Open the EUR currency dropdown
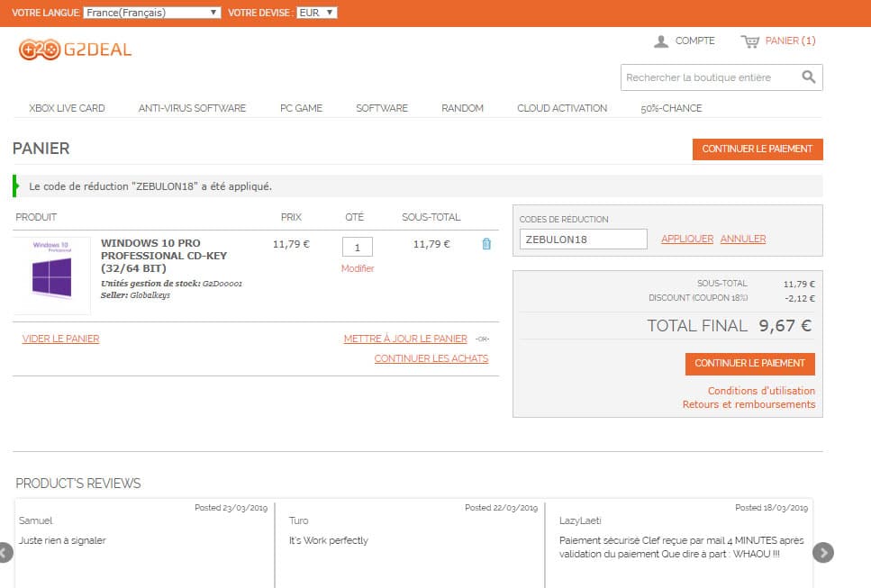Image resolution: width=871 pixels, height=588 pixels. click(x=317, y=13)
